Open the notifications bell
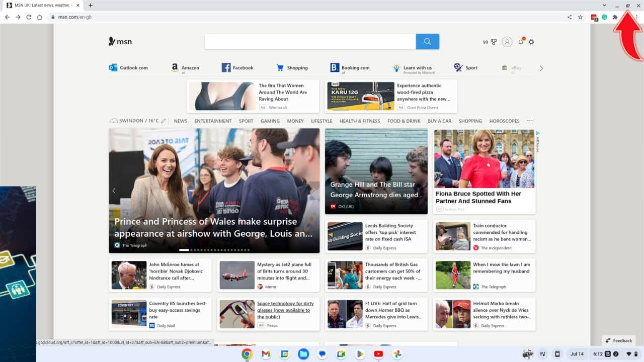The image size is (644, 362). pyautogui.click(x=521, y=42)
